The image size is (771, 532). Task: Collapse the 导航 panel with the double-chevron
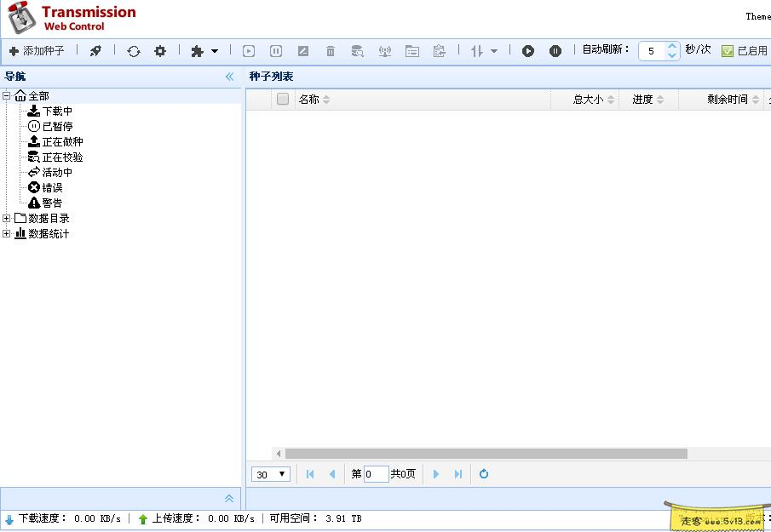pos(229,76)
